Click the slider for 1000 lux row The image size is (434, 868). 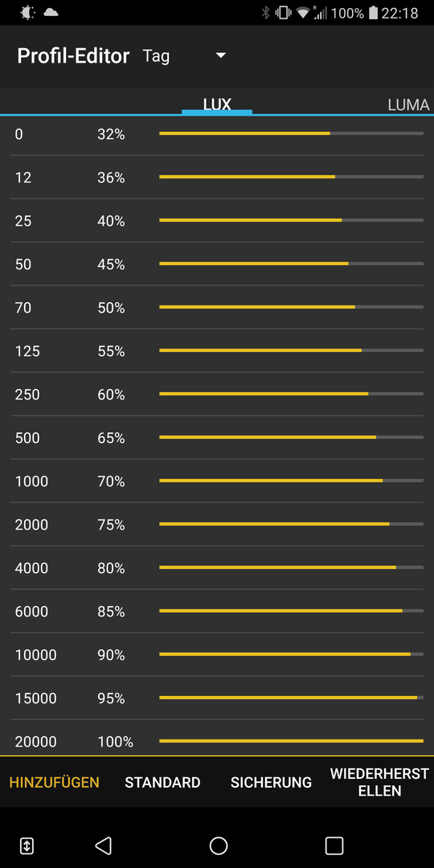coord(291,481)
